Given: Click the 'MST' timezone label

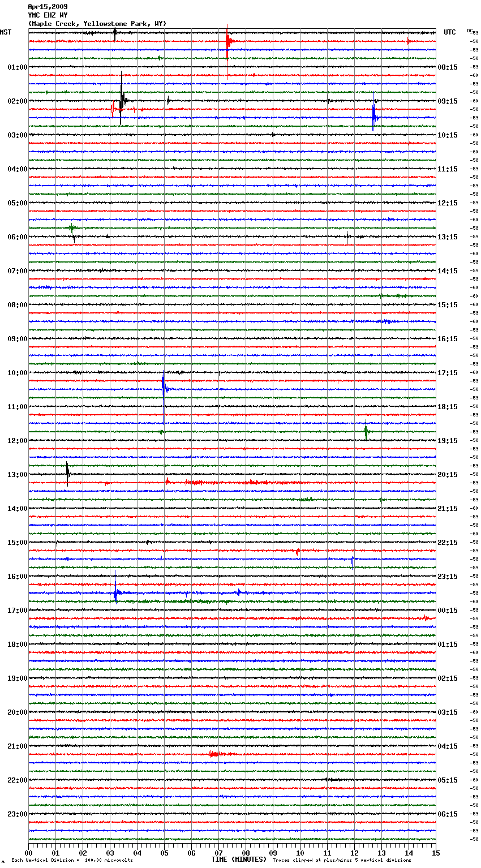Looking at the screenshot, I should point(6,32).
